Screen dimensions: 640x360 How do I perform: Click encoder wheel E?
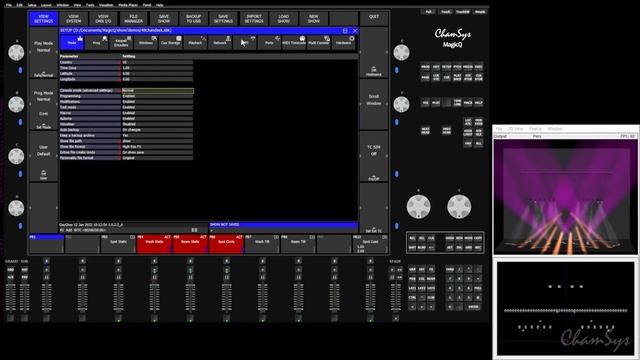point(401,53)
